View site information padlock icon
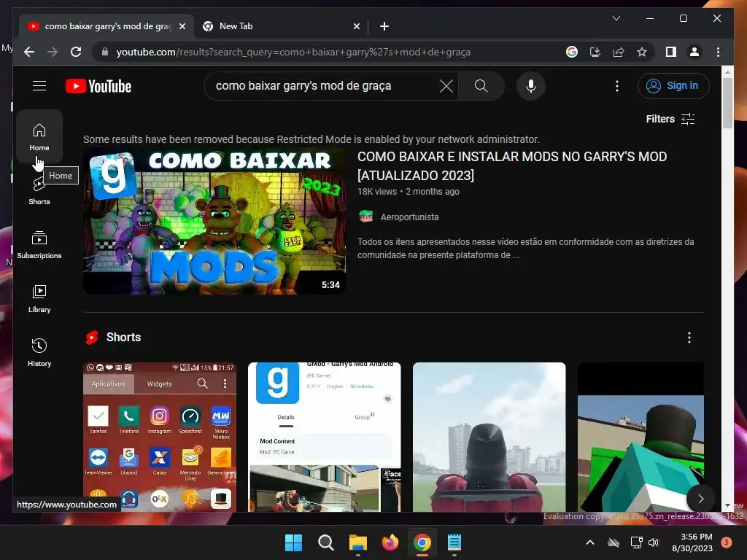This screenshot has width=747, height=560. pos(105,52)
